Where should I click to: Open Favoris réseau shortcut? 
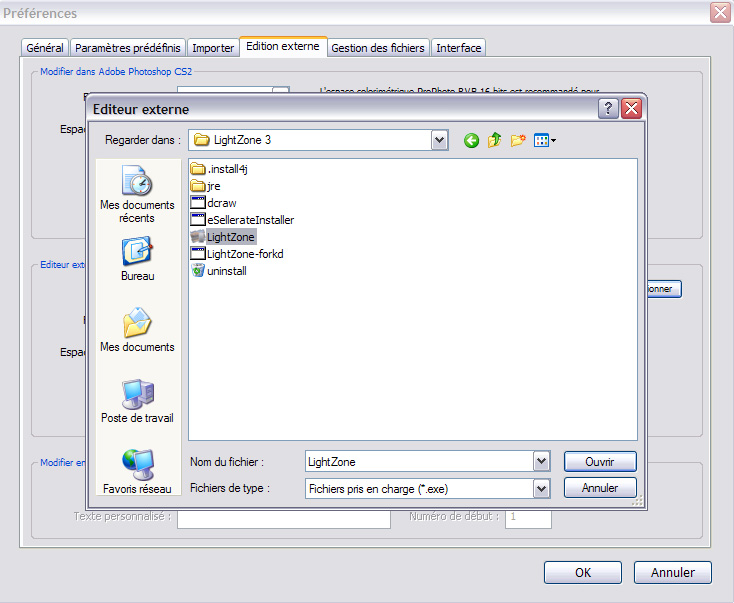[137, 472]
